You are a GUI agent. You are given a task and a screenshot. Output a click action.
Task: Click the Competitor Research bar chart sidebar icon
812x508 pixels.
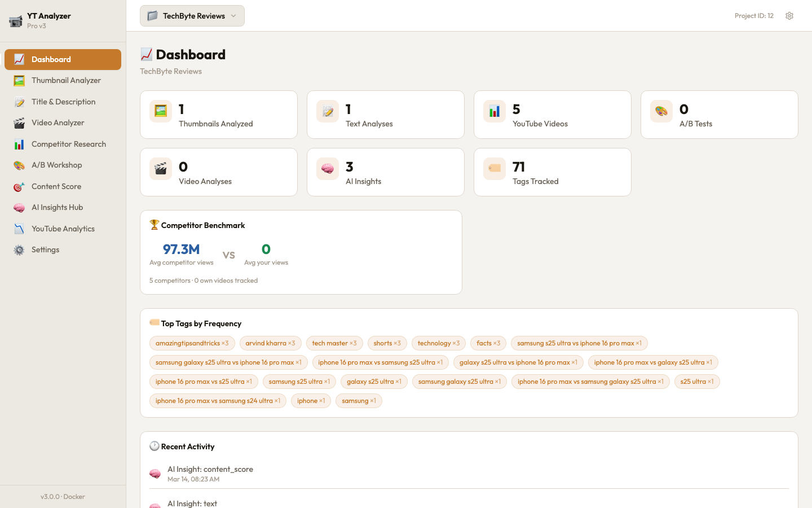pyautogui.click(x=19, y=144)
